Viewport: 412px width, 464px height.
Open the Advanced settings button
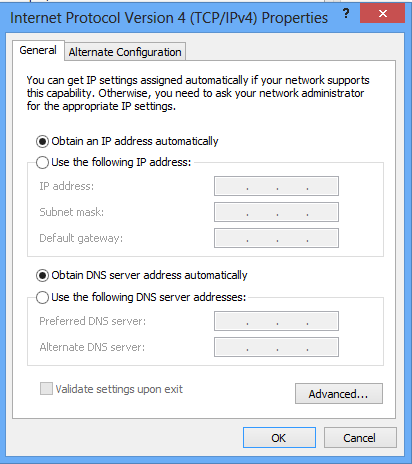(339, 394)
